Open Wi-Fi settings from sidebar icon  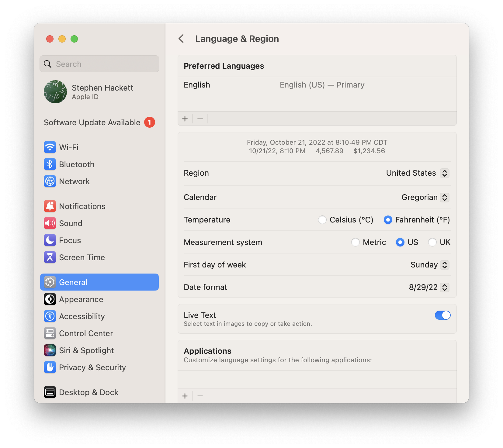[x=50, y=147]
